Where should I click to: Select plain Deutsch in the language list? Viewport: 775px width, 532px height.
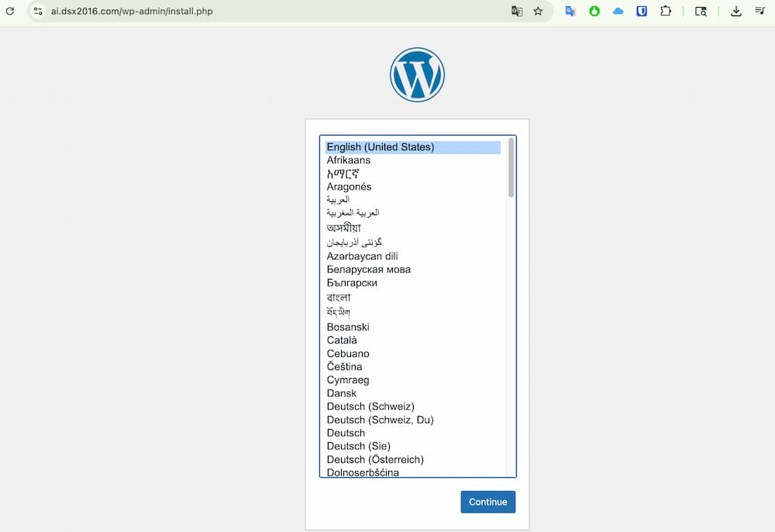pos(413,433)
